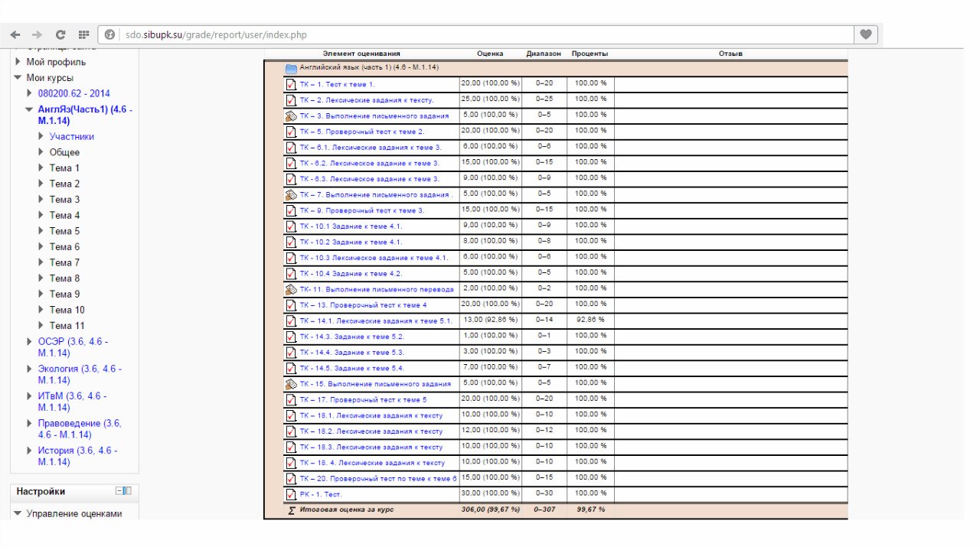The width and height of the screenshot is (980, 550).
Task: Open the Участники item in sidebar
Action: click(x=72, y=136)
